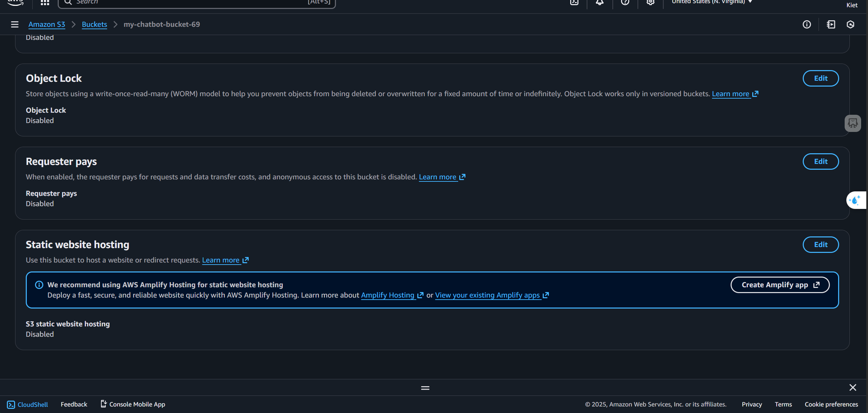Open the Services grid menu

45,3
